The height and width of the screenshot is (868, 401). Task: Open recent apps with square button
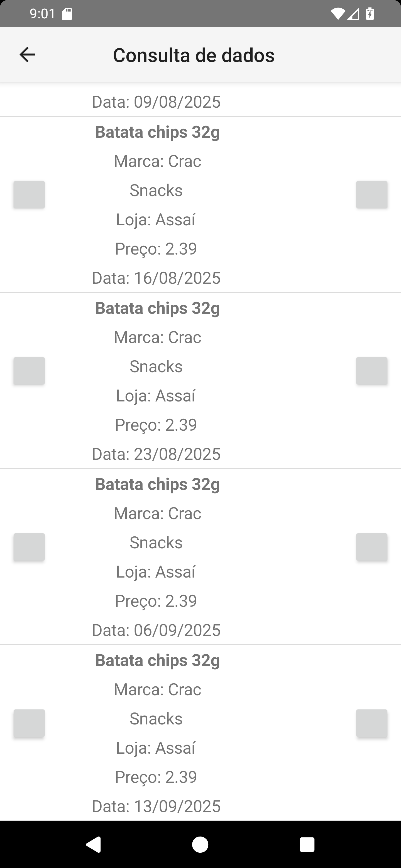(x=307, y=844)
